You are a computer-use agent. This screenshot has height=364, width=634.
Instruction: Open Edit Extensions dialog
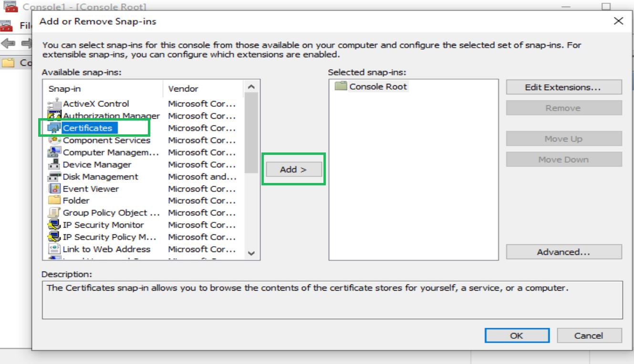(564, 87)
